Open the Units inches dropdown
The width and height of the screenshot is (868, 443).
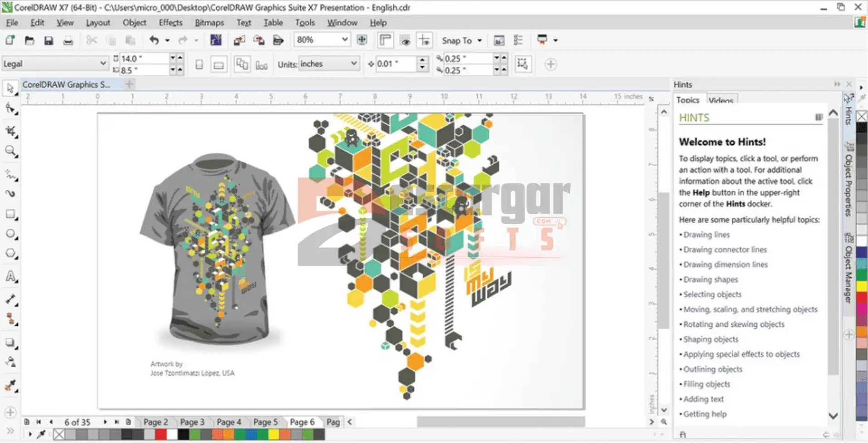353,64
